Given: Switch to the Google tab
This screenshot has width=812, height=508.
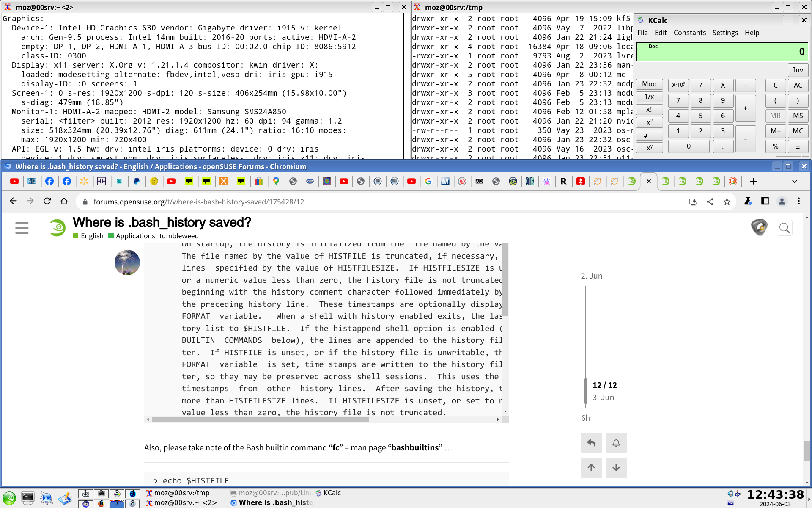Looking at the screenshot, I should coord(428,181).
